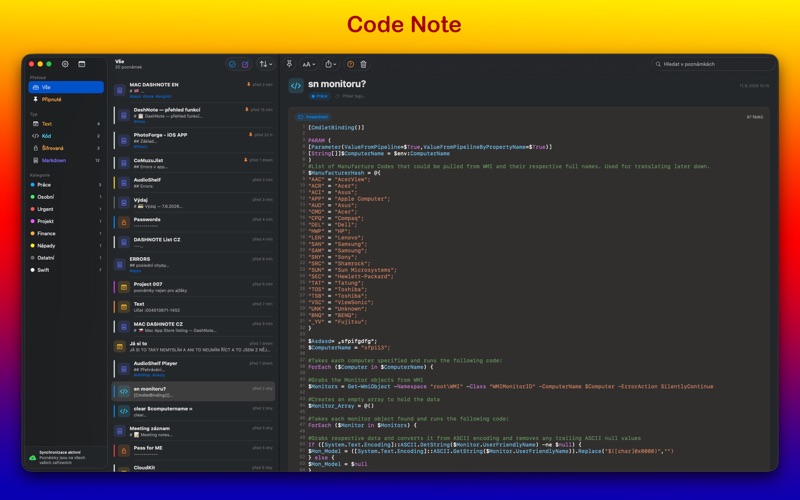
Task: Open the 'Já si to' note
Action: pyautogui.click(x=193, y=347)
